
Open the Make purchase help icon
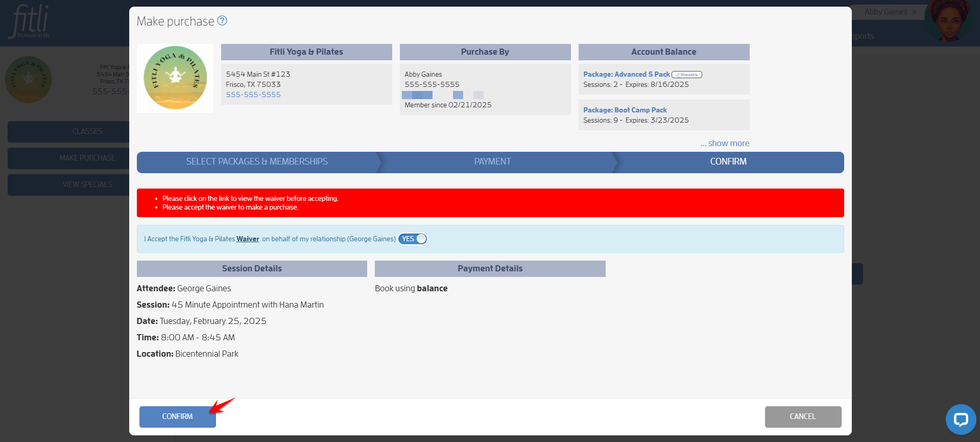222,20
